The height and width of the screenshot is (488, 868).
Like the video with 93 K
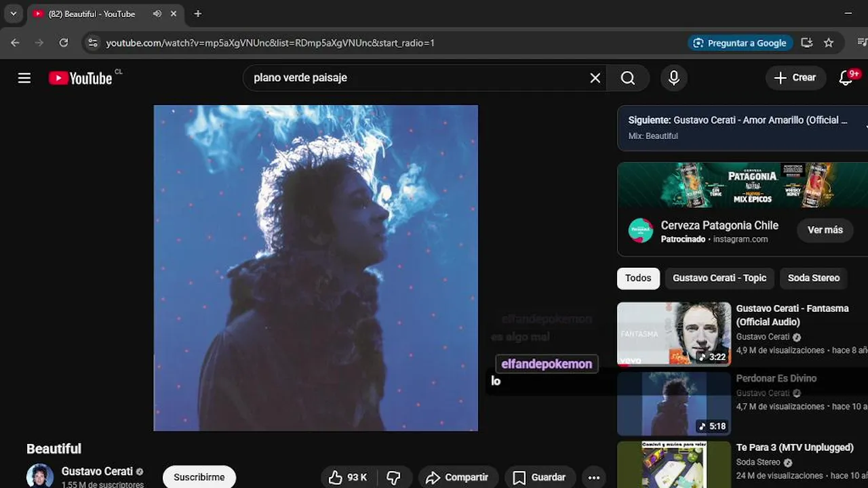[x=348, y=477]
